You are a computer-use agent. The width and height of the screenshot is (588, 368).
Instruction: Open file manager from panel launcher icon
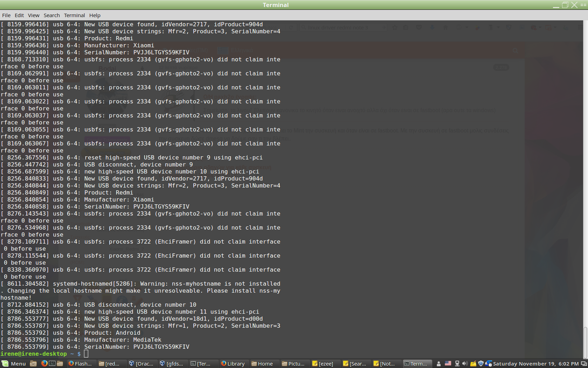[x=60, y=363]
